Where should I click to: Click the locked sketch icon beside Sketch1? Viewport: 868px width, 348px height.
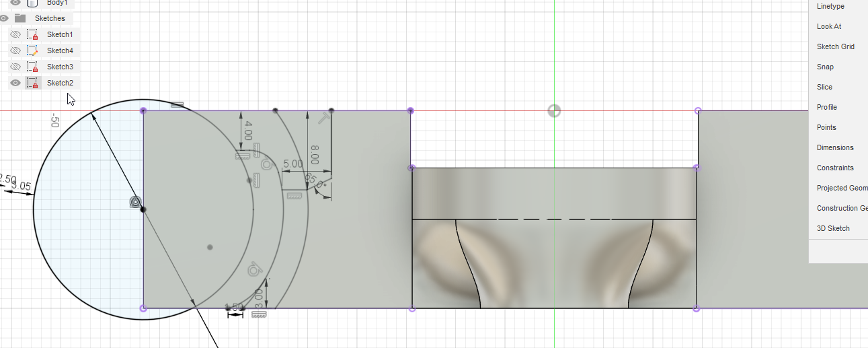click(x=32, y=34)
